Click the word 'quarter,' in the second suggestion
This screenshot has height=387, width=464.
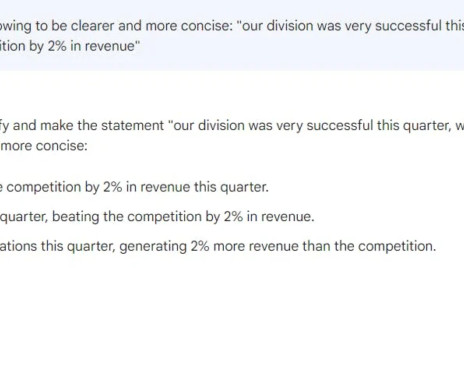click(x=24, y=217)
